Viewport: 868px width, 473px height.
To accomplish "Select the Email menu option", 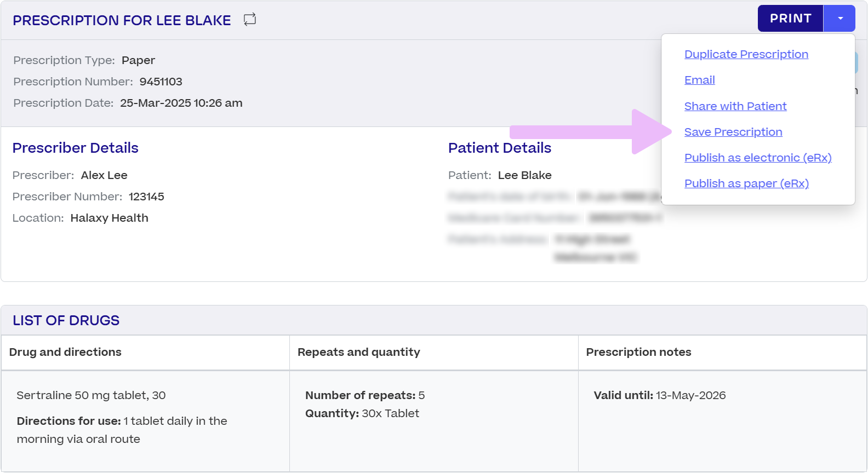I will 699,80.
